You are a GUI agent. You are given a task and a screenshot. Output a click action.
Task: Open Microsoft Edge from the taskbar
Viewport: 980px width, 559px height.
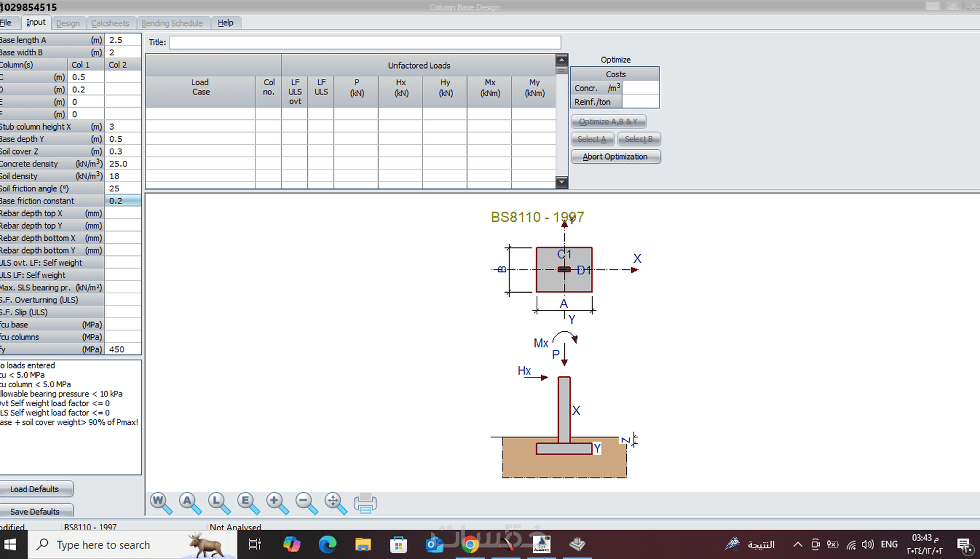[327, 545]
